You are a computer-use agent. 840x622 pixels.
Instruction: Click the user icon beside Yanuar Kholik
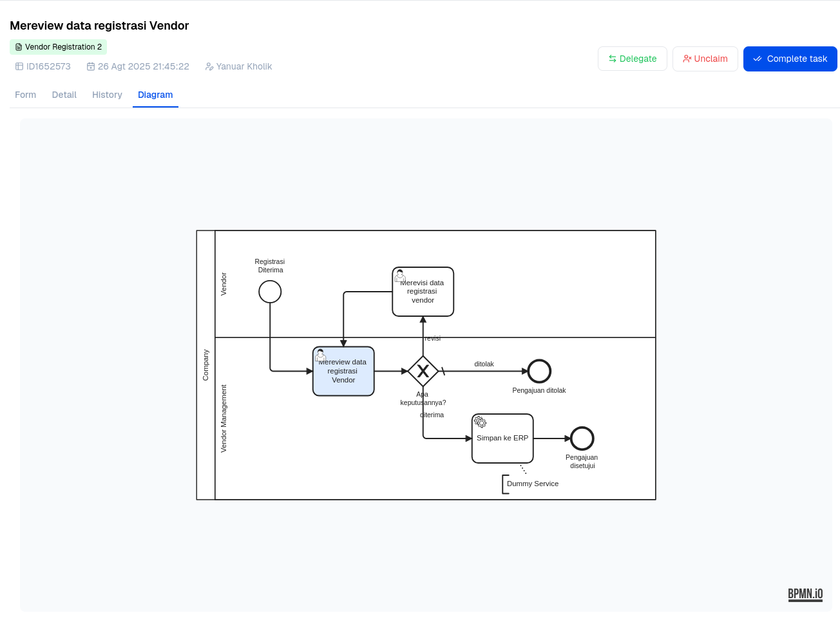click(x=209, y=66)
